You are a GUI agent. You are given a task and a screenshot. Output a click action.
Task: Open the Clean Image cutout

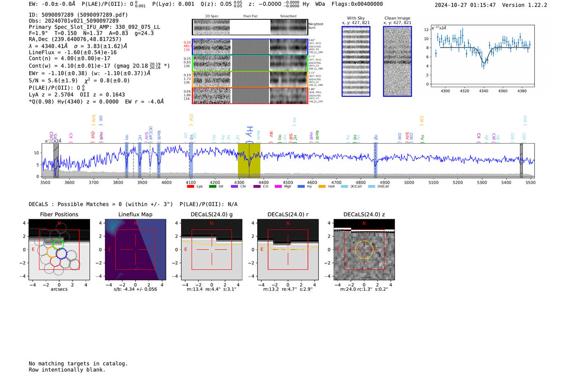(397, 61)
